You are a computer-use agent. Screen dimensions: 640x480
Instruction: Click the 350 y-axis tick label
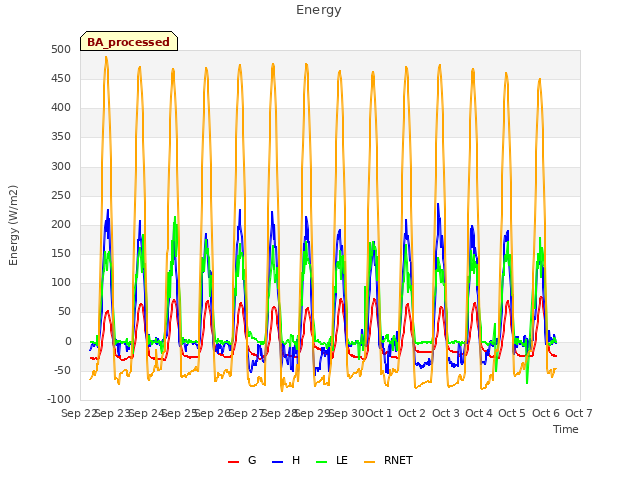[61, 137]
